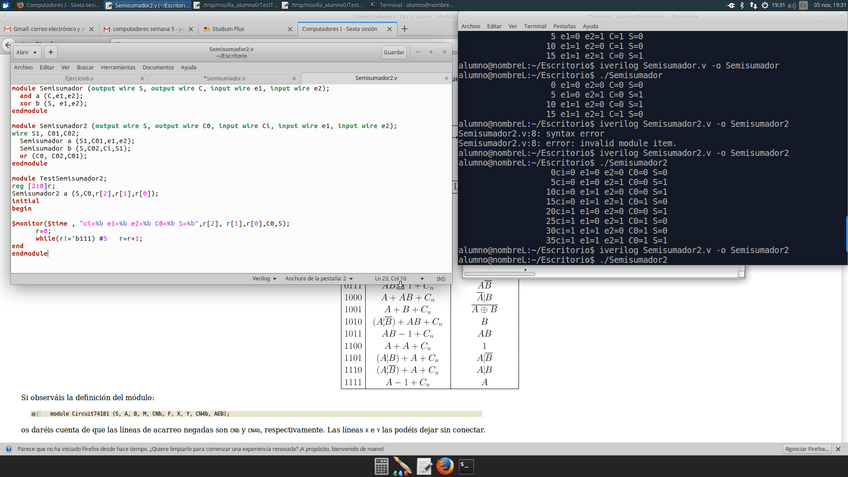Click the Reiniciar Firefox button

(x=807, y=449)
